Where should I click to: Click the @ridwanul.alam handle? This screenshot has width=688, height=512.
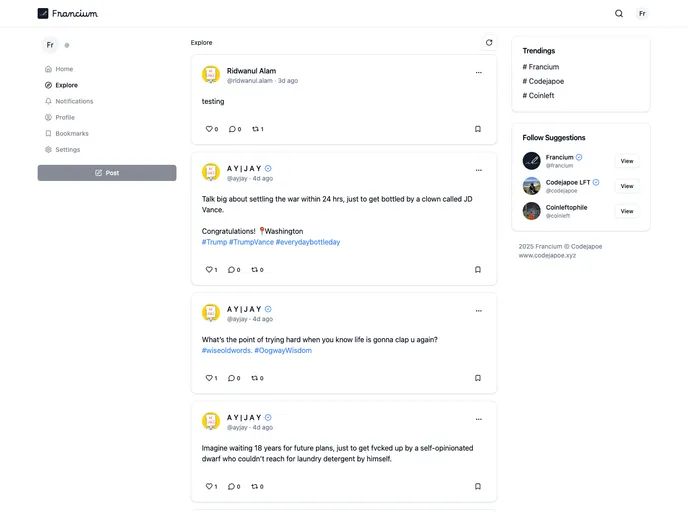click(x=250, y=81)
